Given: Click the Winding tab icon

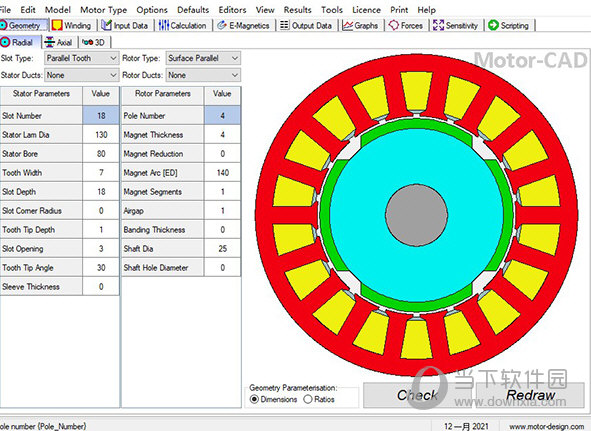Looking at the screenshot, I should point(57,25).
